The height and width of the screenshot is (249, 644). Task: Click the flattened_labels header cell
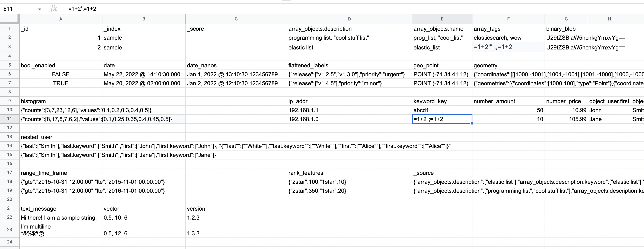[x=349, y=65]
